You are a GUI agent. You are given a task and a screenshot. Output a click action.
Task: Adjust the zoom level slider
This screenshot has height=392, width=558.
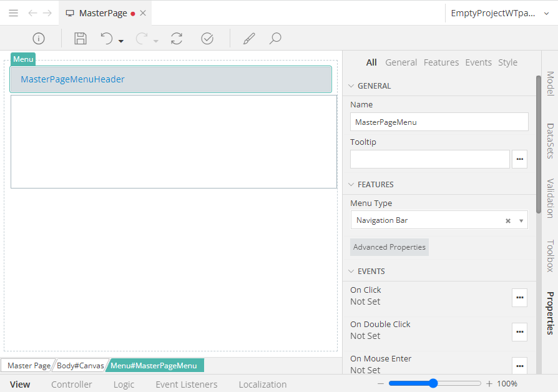coord(433,383)
